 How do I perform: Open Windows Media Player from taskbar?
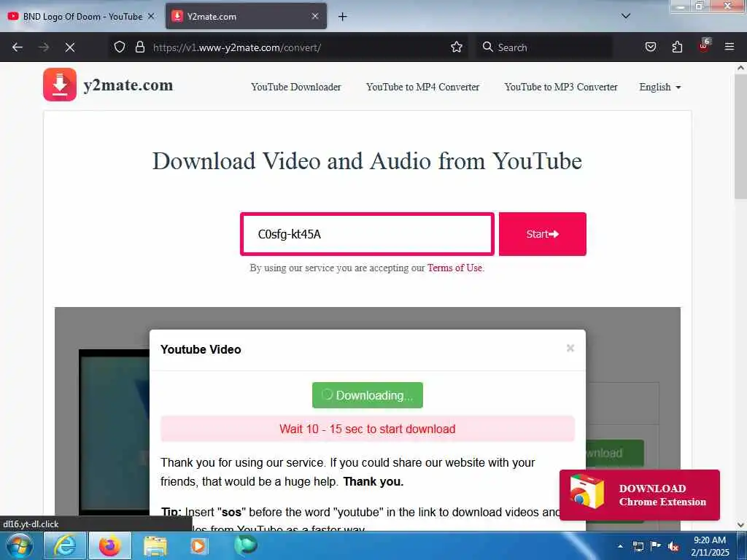(x=198, y=545)
